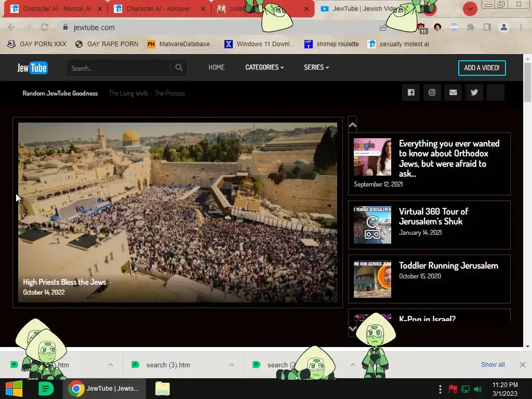
Task: Click the Toddler Running Jerusalem thumbnail
Action: (x=372, y=279)
